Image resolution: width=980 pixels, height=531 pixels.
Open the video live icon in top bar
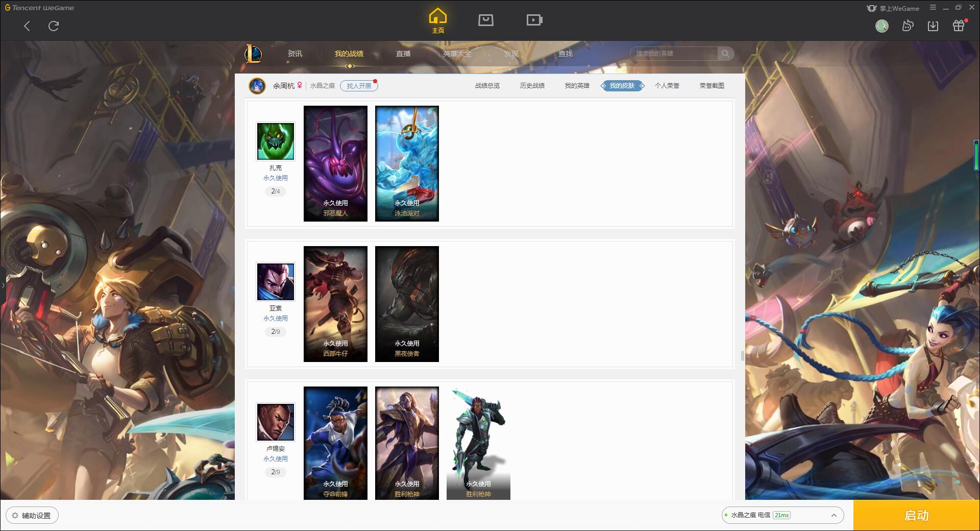(x=534, y=20)
